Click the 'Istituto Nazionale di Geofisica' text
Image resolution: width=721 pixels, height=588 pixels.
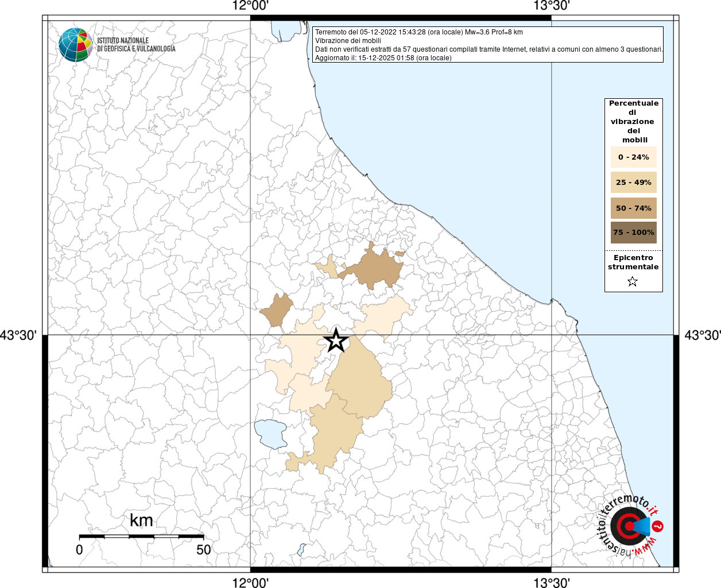click(136, 45)
